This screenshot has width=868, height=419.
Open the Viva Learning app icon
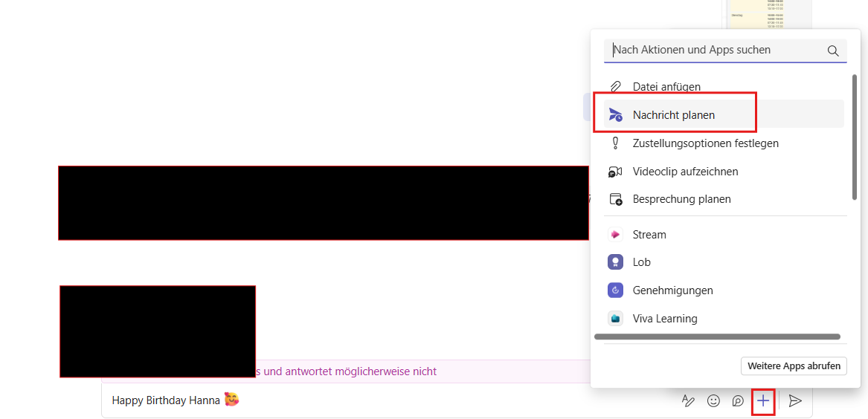click(615, 319)
